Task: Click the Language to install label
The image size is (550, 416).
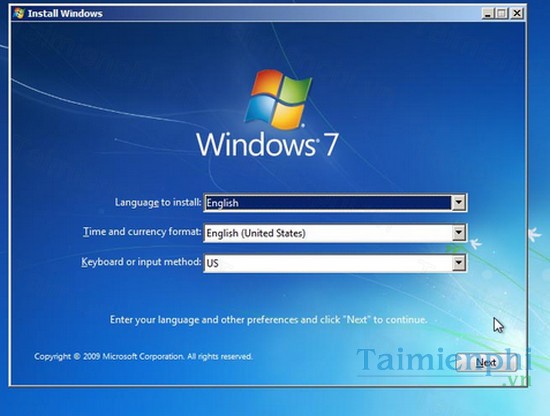Action: pyautogui.click(x=158, y=202)
